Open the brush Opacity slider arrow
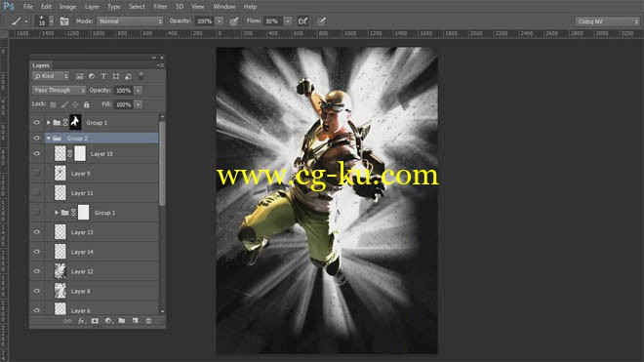The height and width of the screenshot is (362, 644). pos(220,21)
